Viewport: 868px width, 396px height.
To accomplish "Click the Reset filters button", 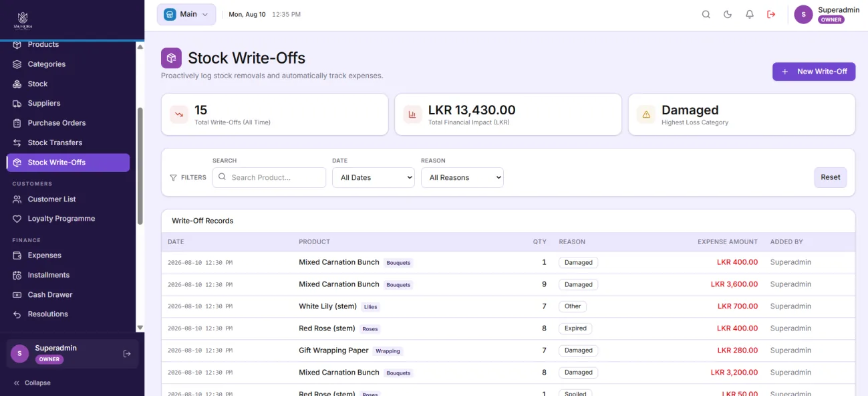I will 831,177.
